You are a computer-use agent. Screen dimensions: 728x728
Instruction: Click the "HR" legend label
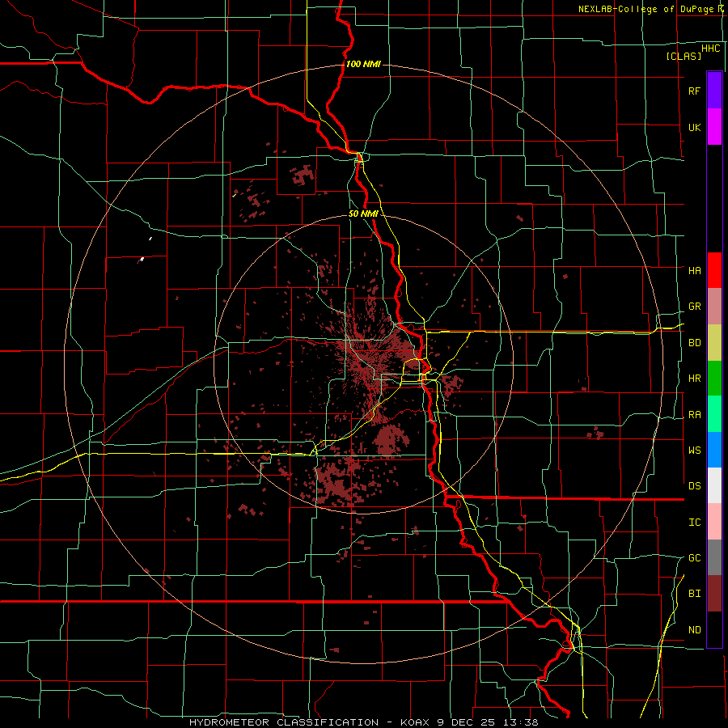pyautogui.click(x=694, y=379)
